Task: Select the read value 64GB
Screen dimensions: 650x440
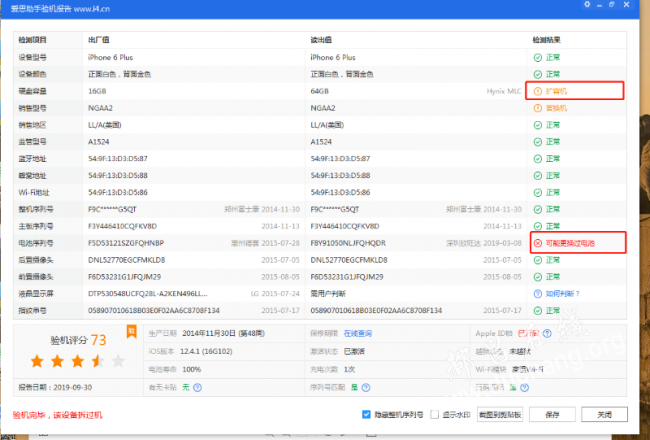Action: (x=320, y=91)
